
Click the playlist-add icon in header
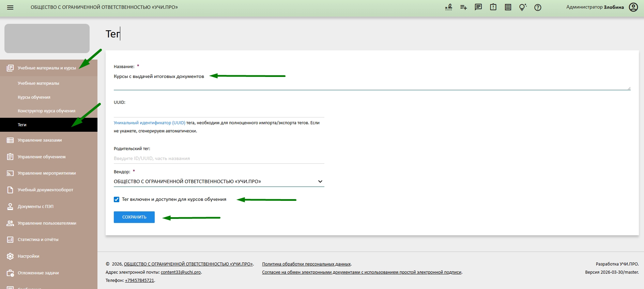(x=463, y=7)
